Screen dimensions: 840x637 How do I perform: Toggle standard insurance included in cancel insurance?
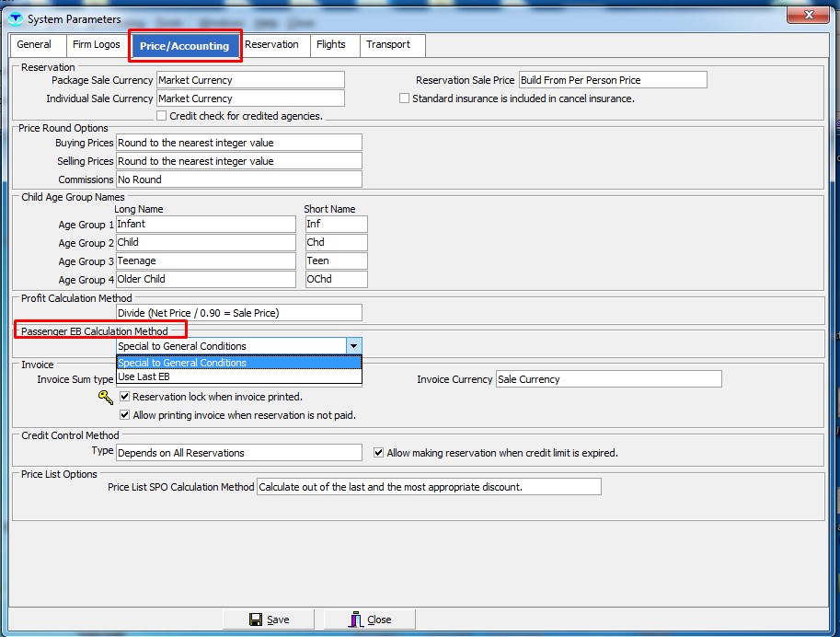404,98
